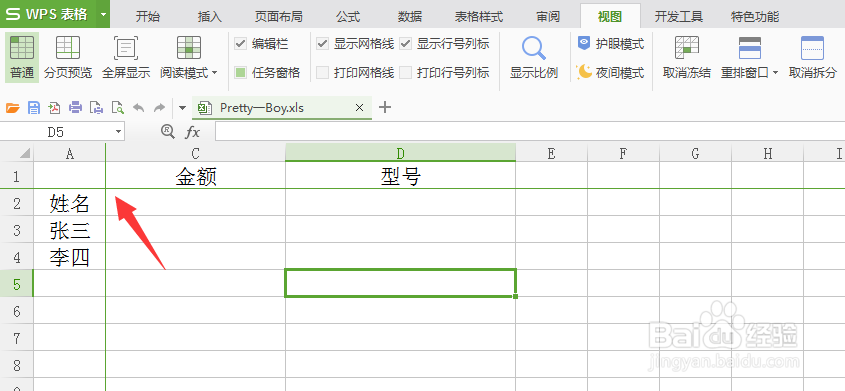Click the open folder icon
The width and height of the screenshot is (845, 391).
tap(13, 108)
